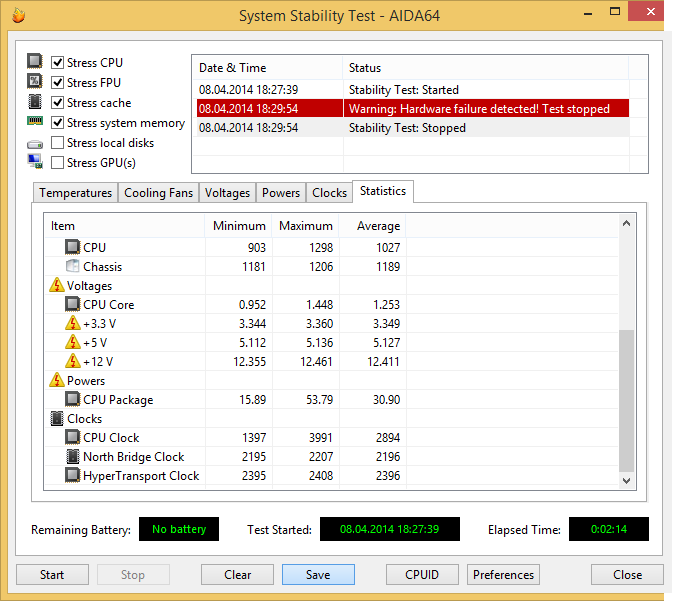Click the Maximum column header
This screenshot has height=601, width=680.
(305, 226)
